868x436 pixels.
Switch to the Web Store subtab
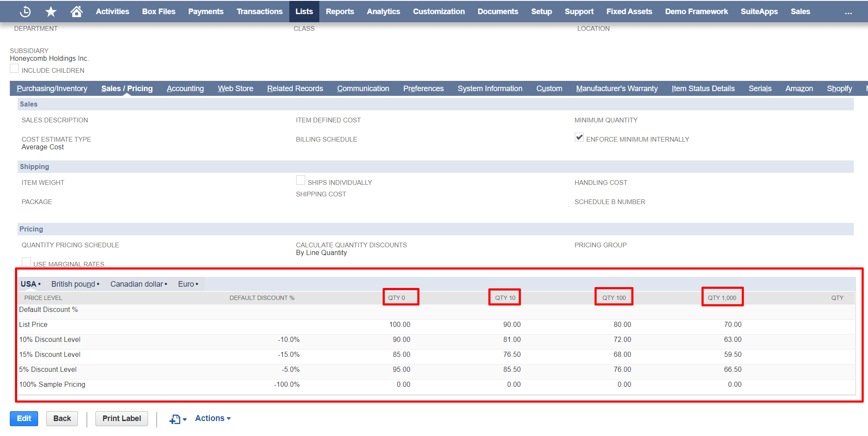pos(235,89)
